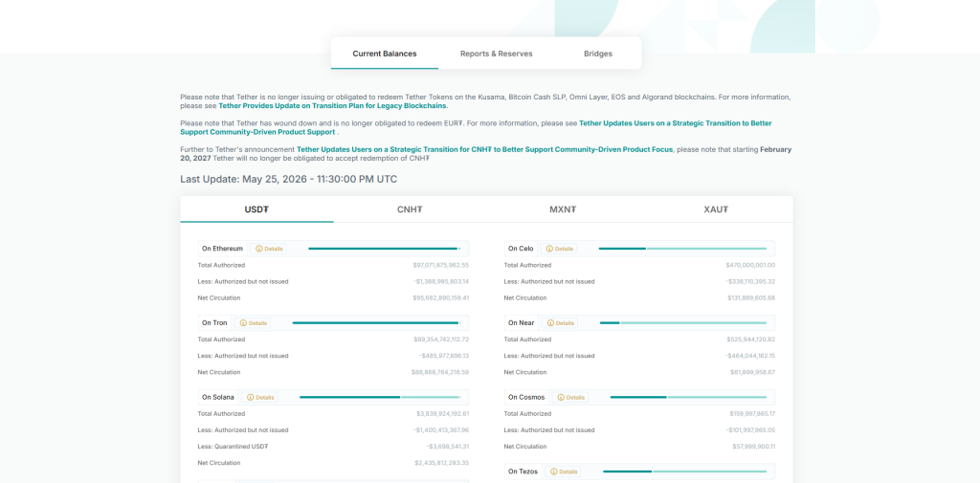Viewport: 980px width, 483px height.
Task: Select Tron total authorized $89,354,742,112.72
Action: (x=440, y=340)
